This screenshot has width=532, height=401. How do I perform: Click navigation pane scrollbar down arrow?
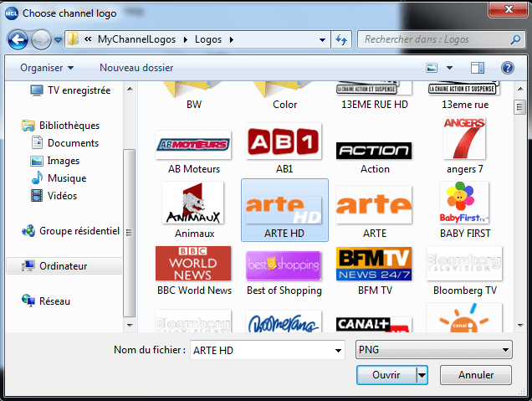tap(130, 325)
